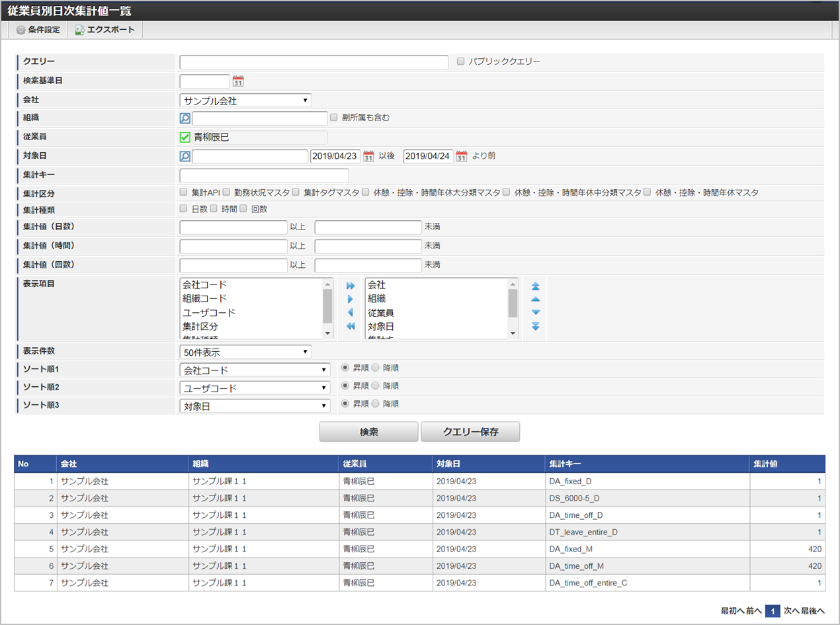
Task: Click the クエリー保存 button
Action: click(470, 432)
